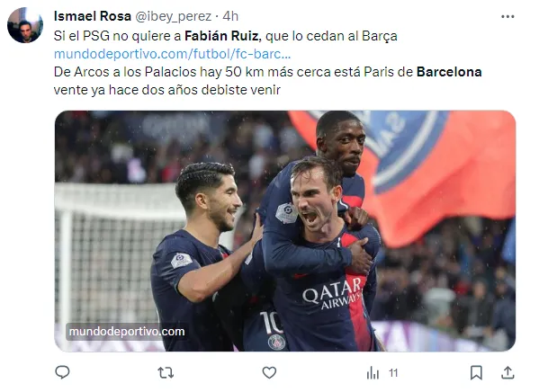Click the view count number 11
Screen dimensions: 539x392
click(x=393, y=373)
